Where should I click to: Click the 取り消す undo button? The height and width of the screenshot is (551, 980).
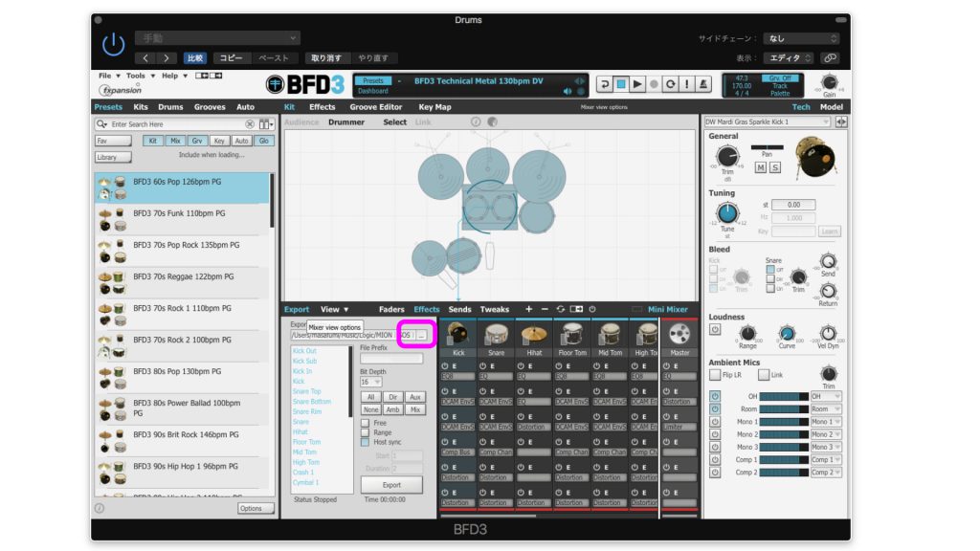pos(326,58)
